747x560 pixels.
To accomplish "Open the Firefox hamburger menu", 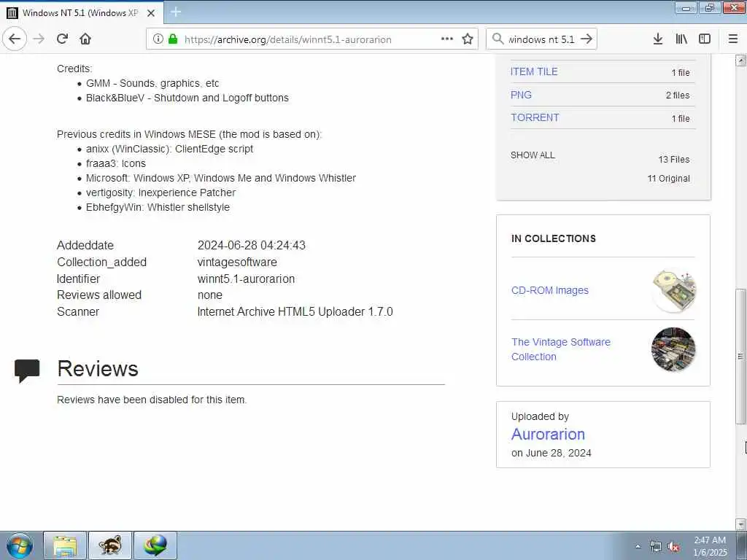I will 733,39.
